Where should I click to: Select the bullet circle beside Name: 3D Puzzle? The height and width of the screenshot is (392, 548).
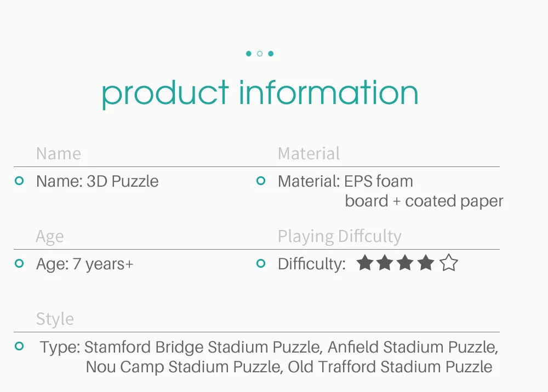(x=19, y=181)
